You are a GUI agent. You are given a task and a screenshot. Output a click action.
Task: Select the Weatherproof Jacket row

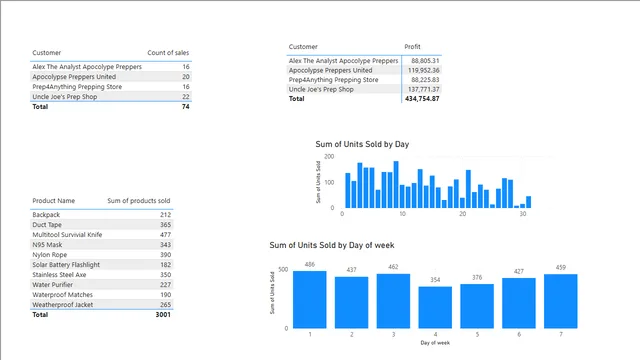(x=102, y=304)
